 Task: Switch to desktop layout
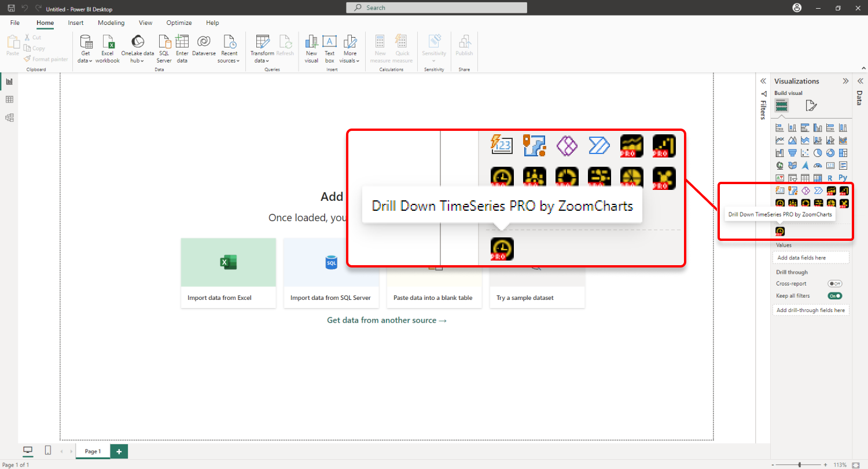click(x=28, y=450)
